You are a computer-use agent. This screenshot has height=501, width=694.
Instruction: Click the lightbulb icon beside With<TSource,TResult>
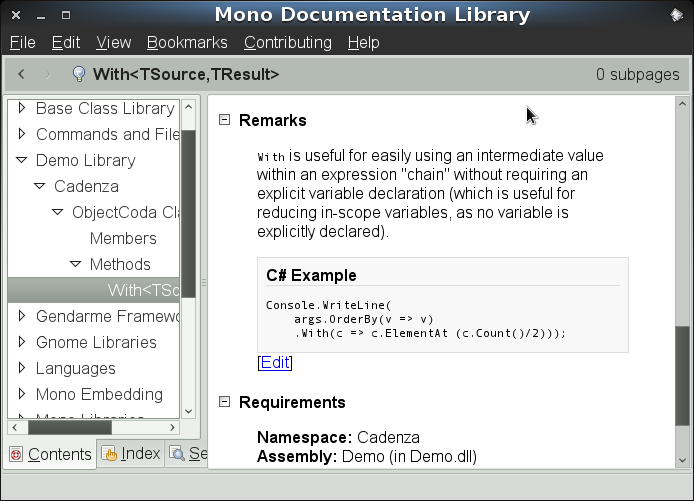(78, 74)
